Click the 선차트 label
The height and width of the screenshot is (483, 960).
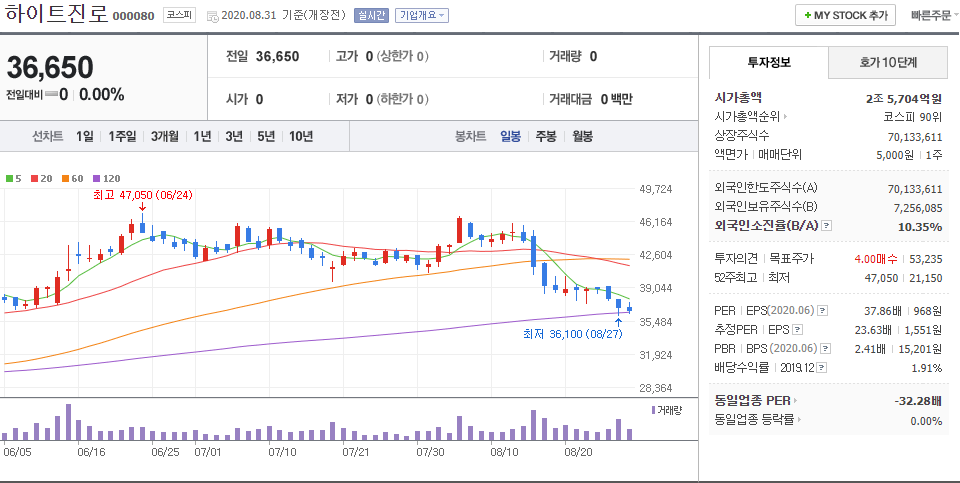pos(48,136)
